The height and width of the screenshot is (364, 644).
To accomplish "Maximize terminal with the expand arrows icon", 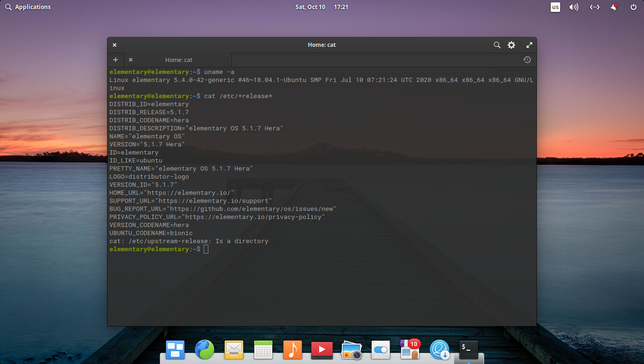I will tap(529, 45).
